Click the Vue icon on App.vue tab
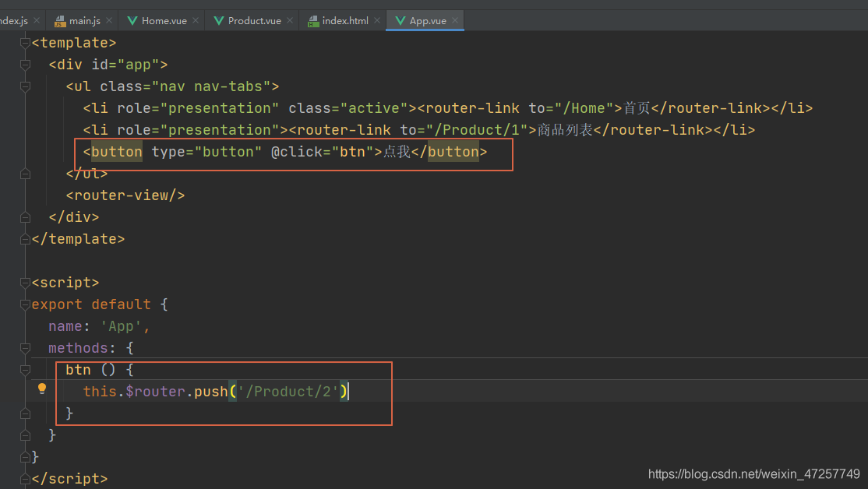 400,20
